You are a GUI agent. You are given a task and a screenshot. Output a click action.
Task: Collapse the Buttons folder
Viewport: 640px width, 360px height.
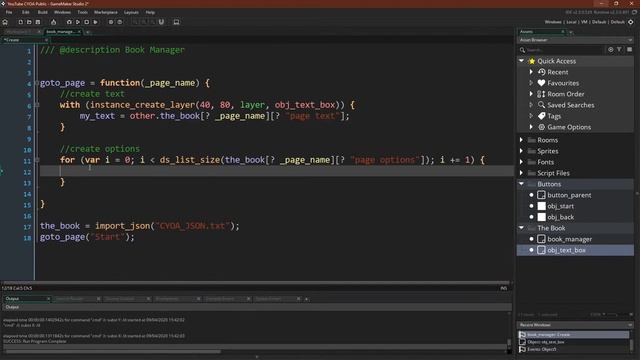pyautogui.click(x=521, y=184)
